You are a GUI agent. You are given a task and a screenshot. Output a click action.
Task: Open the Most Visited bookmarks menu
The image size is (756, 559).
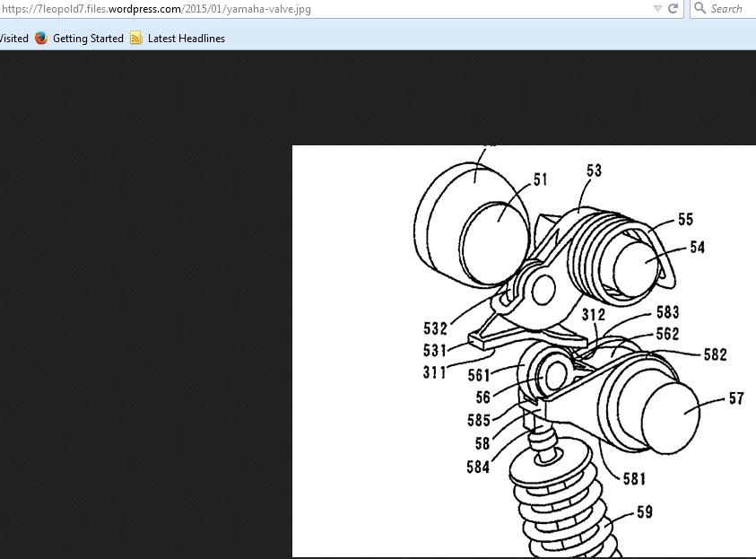pos(13,39)
